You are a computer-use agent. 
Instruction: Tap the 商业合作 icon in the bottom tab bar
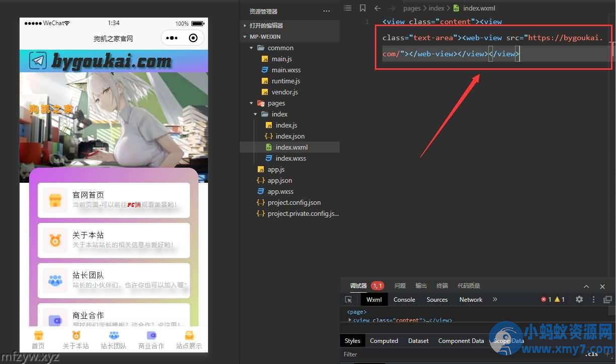pyautogui.click(x=151, y=335)
